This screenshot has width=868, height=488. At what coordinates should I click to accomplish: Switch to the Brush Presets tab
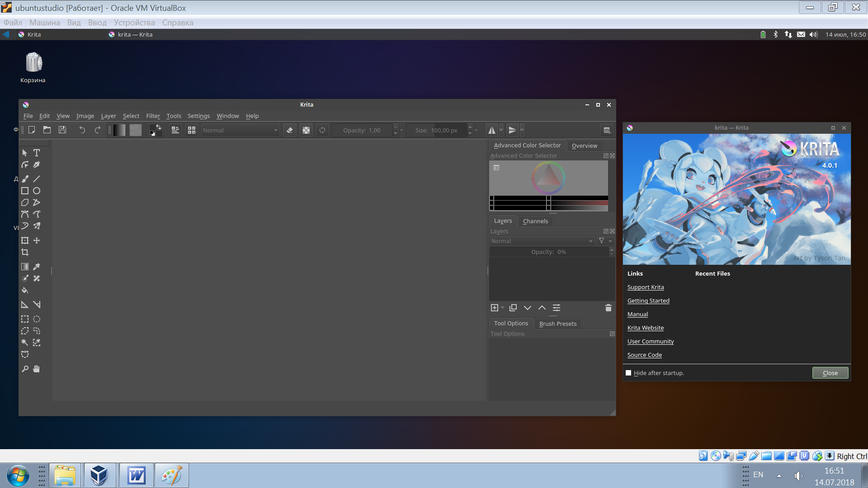(558, 324)
